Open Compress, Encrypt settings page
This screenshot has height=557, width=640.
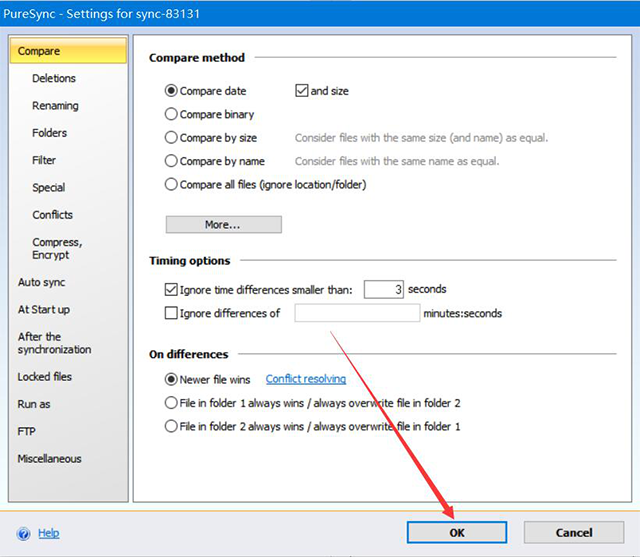57,248
